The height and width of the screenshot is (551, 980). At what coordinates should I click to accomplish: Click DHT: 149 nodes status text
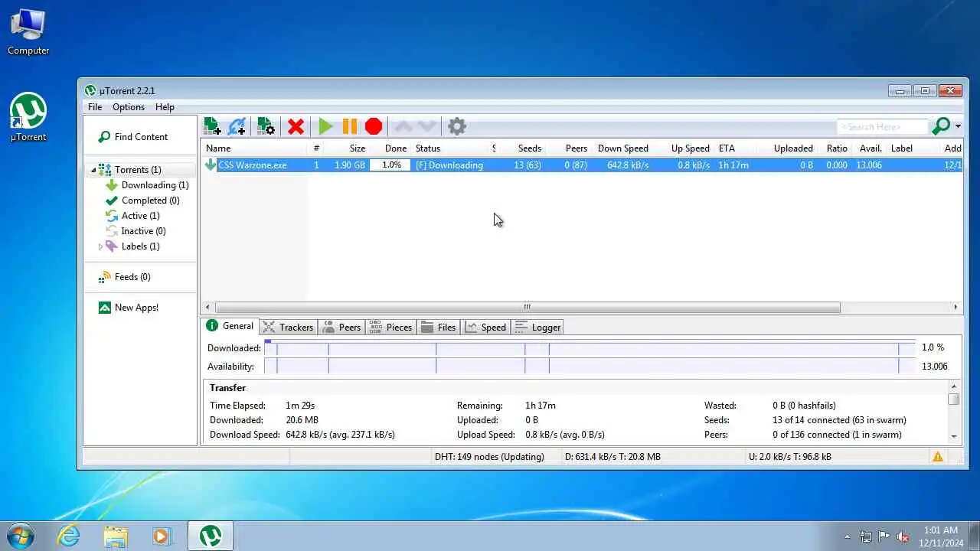coord(489,457)
